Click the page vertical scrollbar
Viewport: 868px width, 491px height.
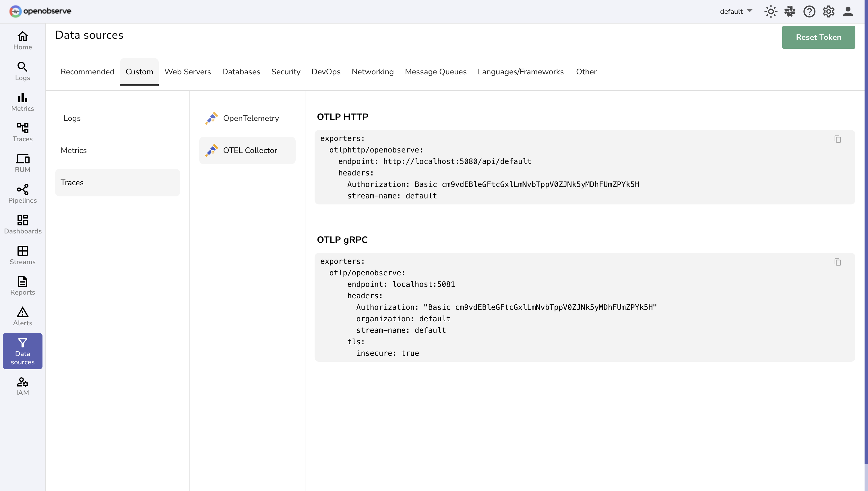coord(866,236)
